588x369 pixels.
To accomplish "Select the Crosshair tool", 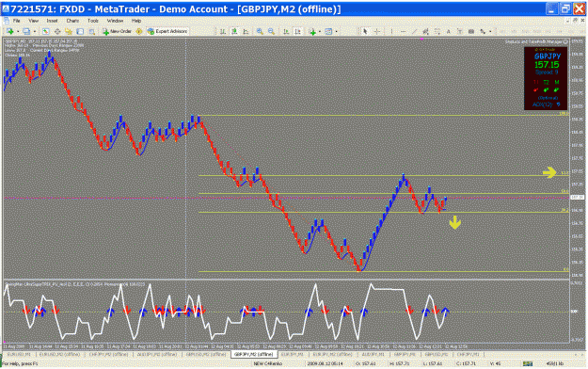I will coord(377,31).
